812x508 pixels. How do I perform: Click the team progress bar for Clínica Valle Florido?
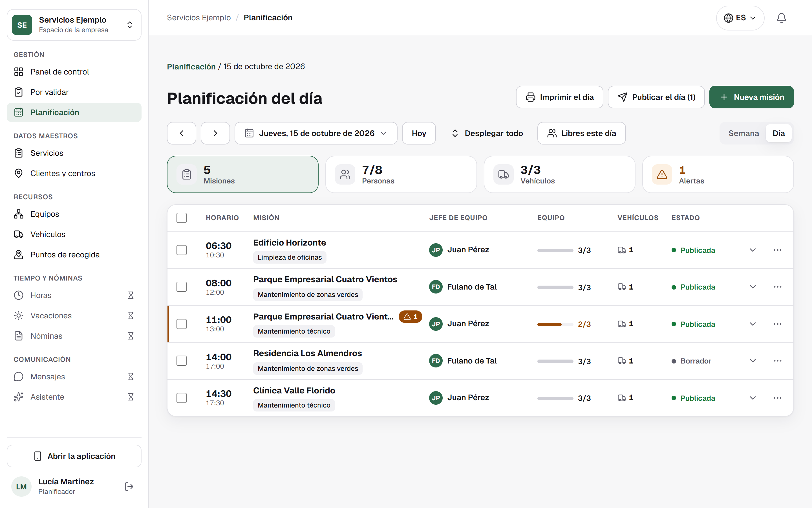coord(555,398)
